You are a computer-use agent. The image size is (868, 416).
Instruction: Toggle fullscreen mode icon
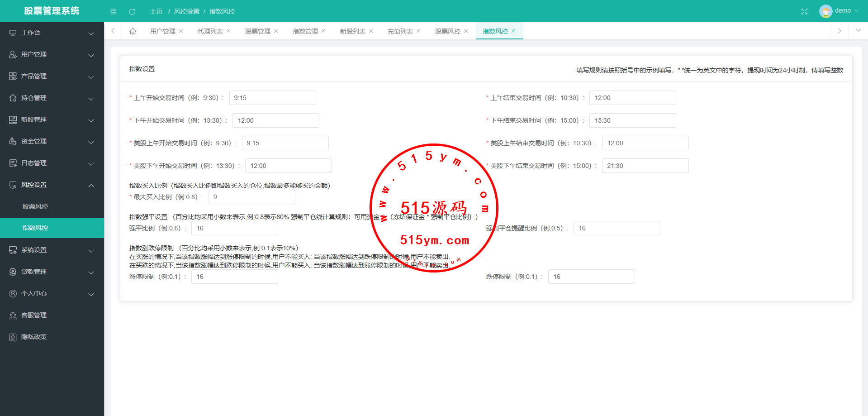[x=804, y=11]
